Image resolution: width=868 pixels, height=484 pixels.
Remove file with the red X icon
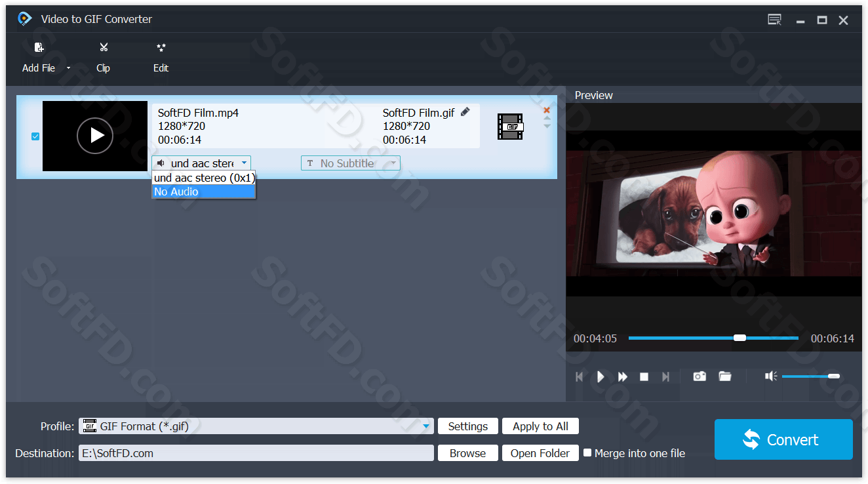point(547,110)
